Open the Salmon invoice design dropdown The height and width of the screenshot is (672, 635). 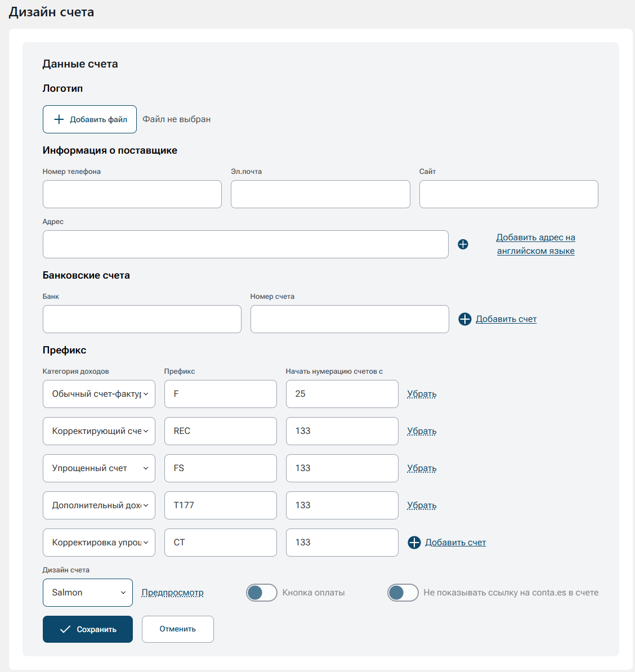88,593
